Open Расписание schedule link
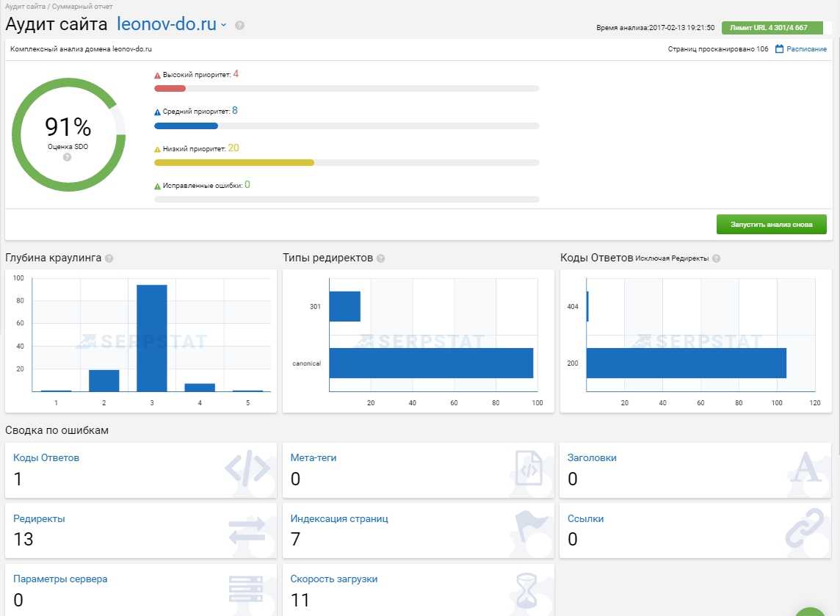Screen dimensions: 840x616 tap(806, 49)
